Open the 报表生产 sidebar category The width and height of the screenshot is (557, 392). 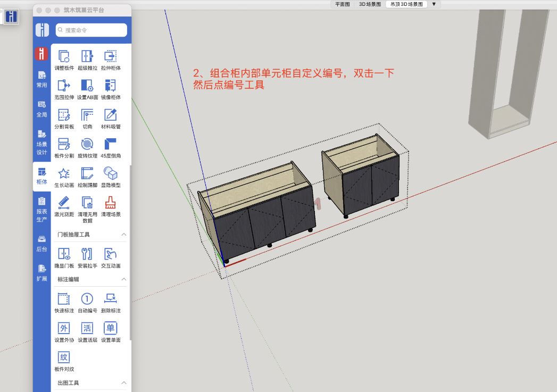[41, 210]
